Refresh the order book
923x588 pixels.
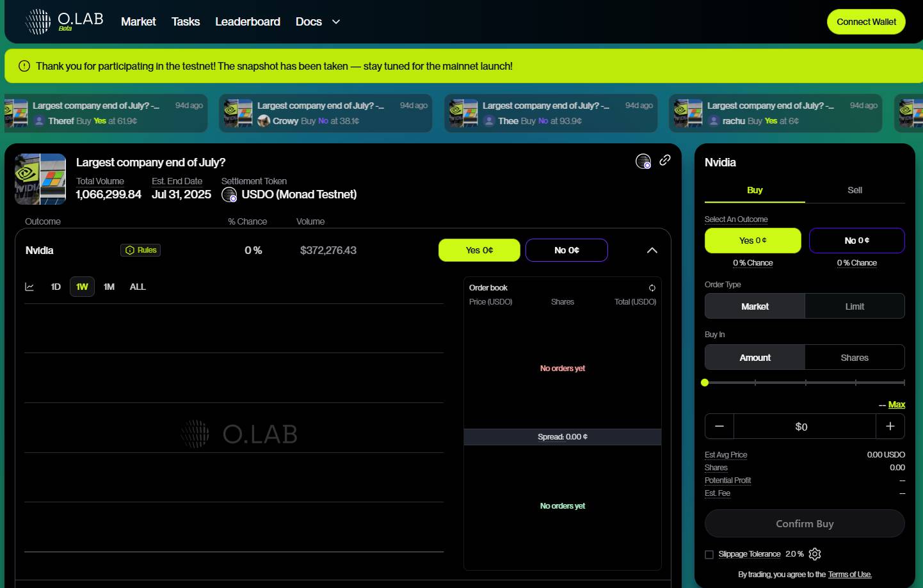[x=652, y=288]
